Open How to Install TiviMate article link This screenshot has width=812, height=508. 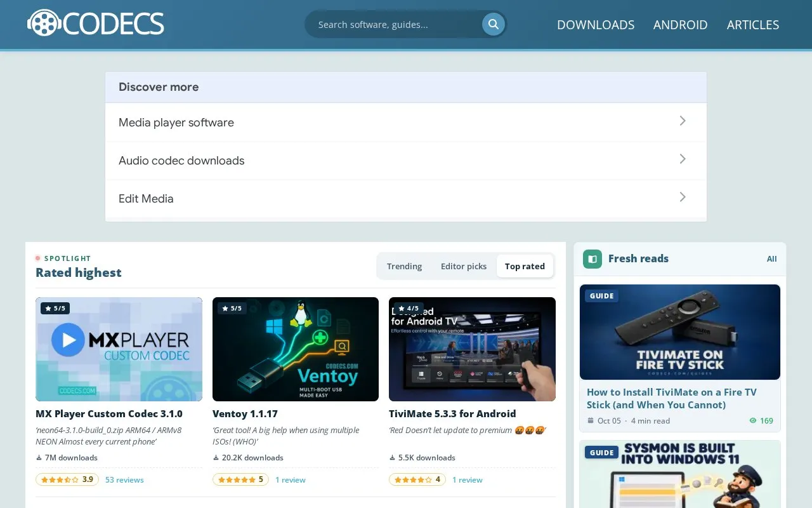[672, 398]
